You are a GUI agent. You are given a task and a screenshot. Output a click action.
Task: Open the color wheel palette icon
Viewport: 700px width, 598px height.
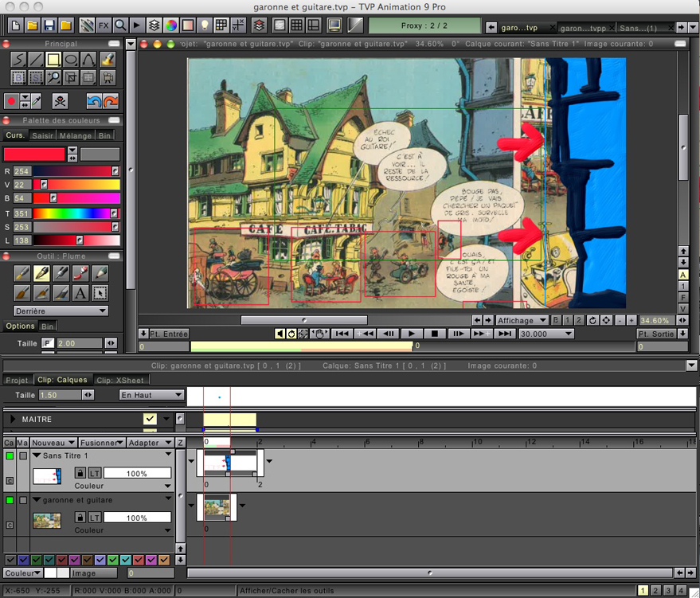171,25
